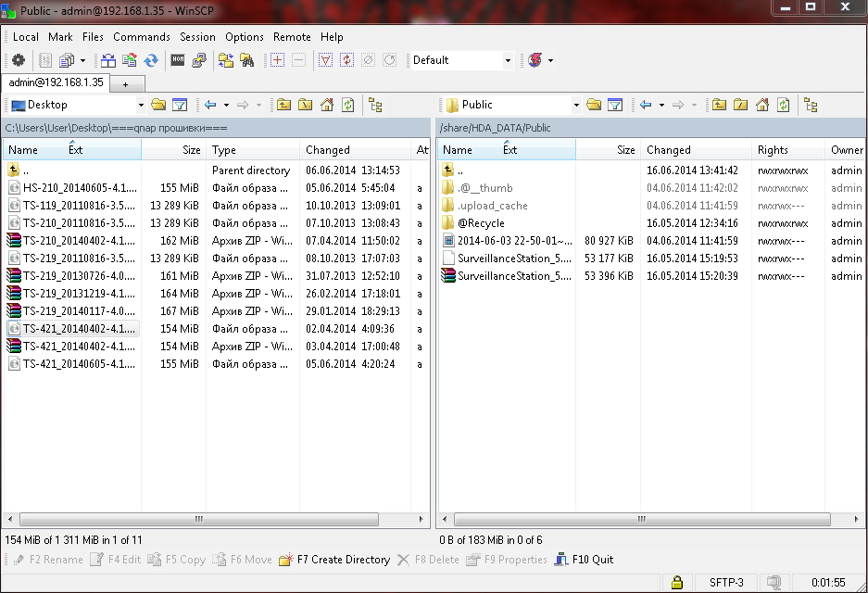Expand the Public remote directory dropdown

(575, 105)
